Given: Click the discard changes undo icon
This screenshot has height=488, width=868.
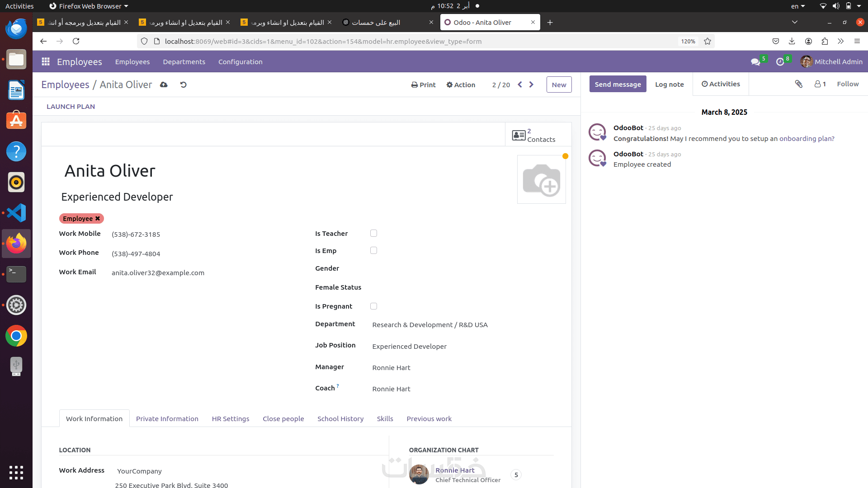Looking at the screenshot, I should [x=183, y=84].
